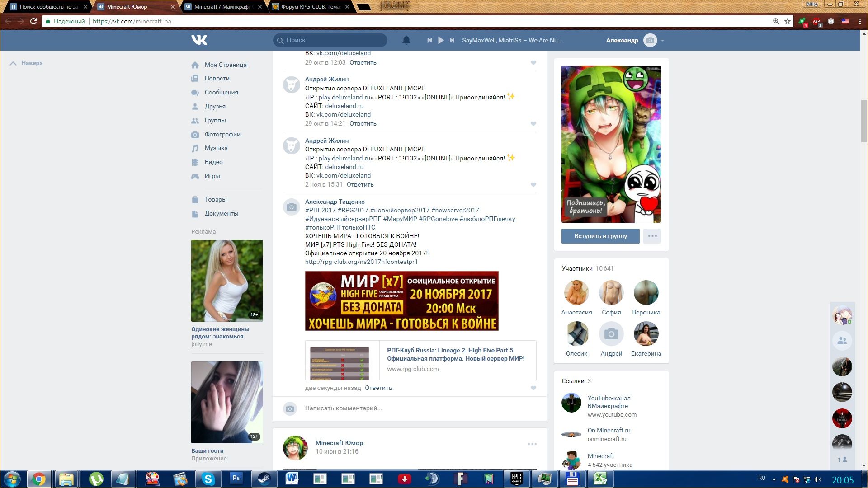Open Моя Страница in the left menu
The width and height of the screenshot is (868, 488).
[x=225, y=65]
